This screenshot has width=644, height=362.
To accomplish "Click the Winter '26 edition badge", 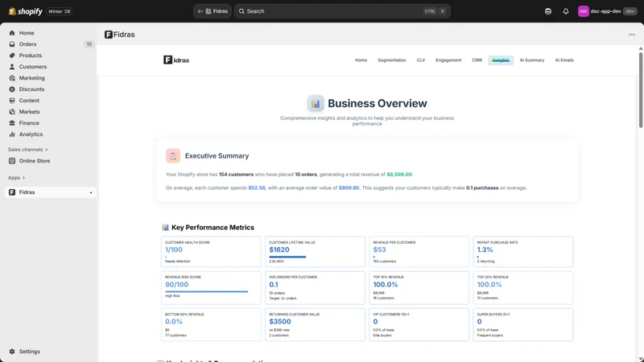I will click(x=59, y=11).
